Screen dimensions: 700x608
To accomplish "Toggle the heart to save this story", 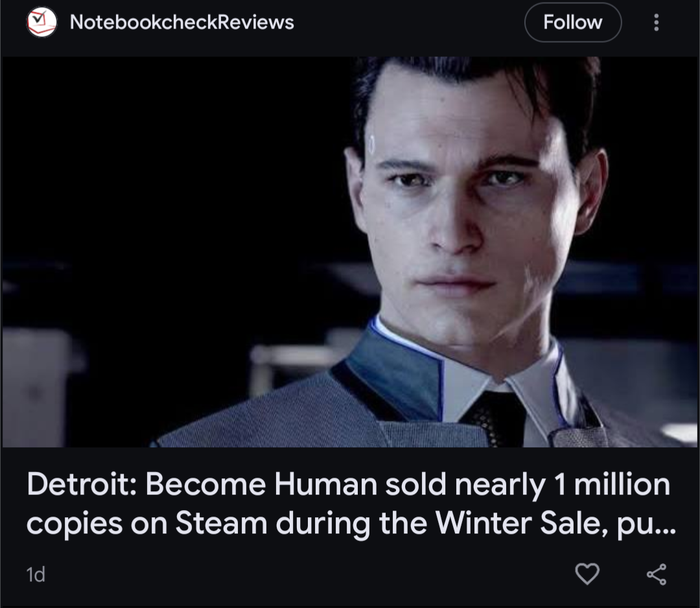I will 587,574.
